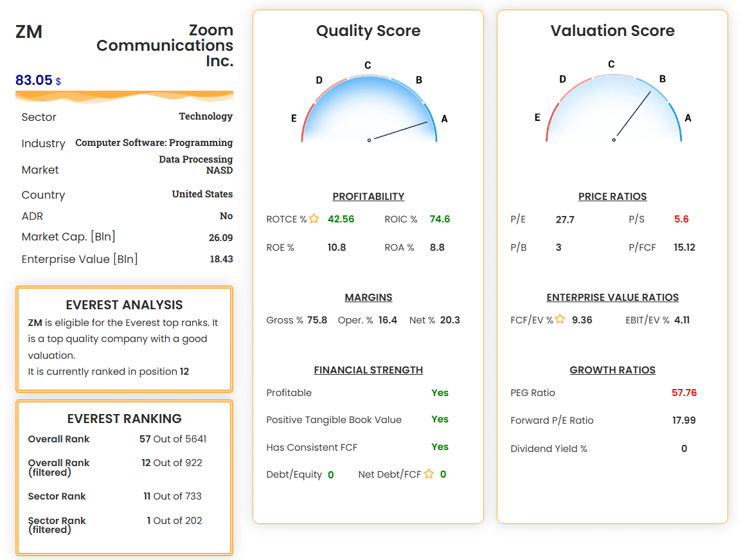Click the Enterprise Value 18.43
The image size is (741, 560).
click(x=221, y=258)
